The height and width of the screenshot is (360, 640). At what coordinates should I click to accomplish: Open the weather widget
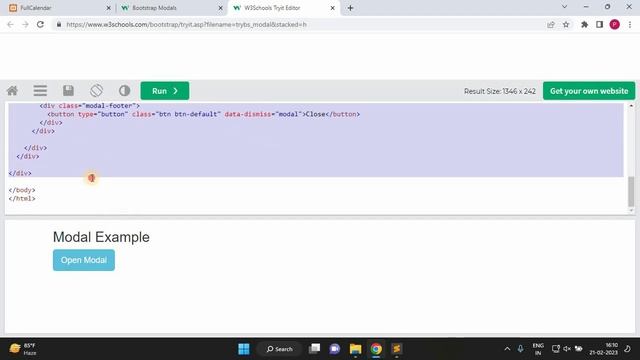[23, 349]
